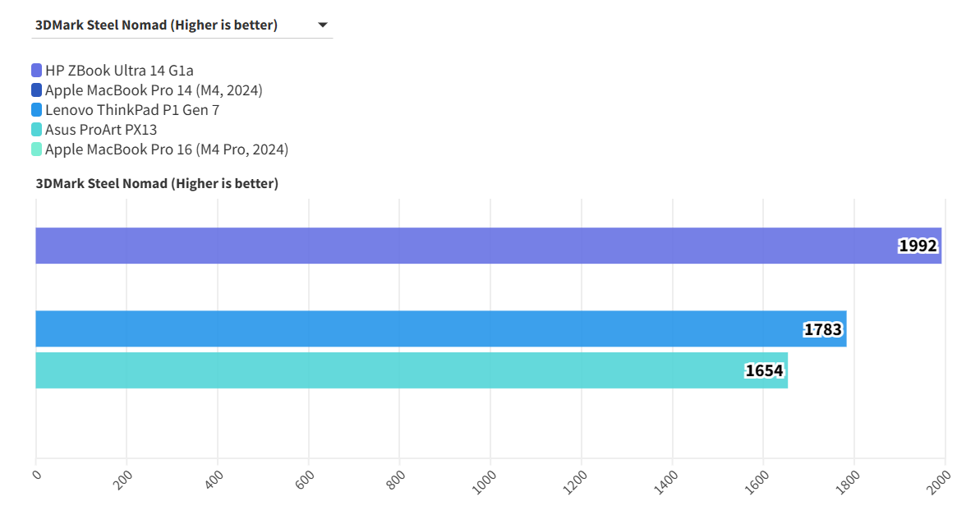Click the 1783 score value label
This screenshot has width=980, height=515.
pyautogui.click(x=823, y=329)
